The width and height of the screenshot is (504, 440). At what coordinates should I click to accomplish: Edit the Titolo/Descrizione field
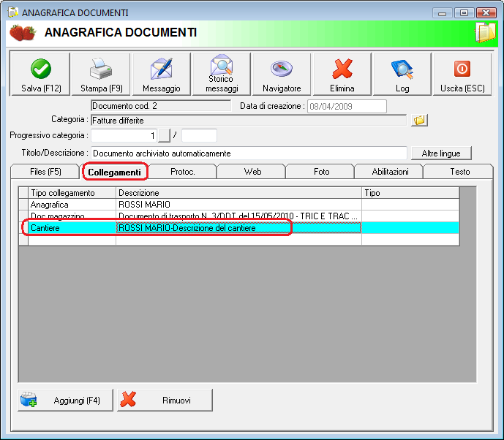pyautogui.click(x=249, y=153)
